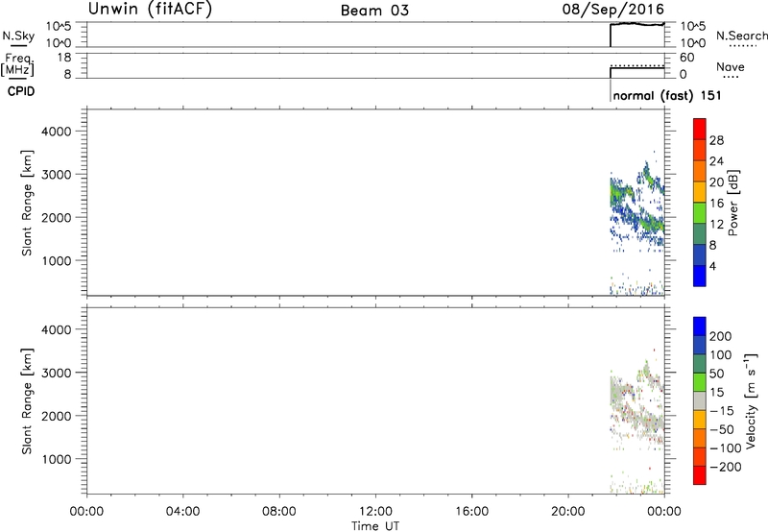Click the '18' frequency axis tick
The width and height of the screenshot is (768, 532).
click(x=64, y=58)
